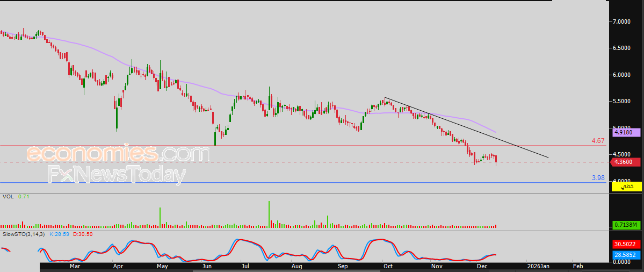Click the purple 4.9180 moving average tag
The image size is (644, 272).
[x=626, y=132]
